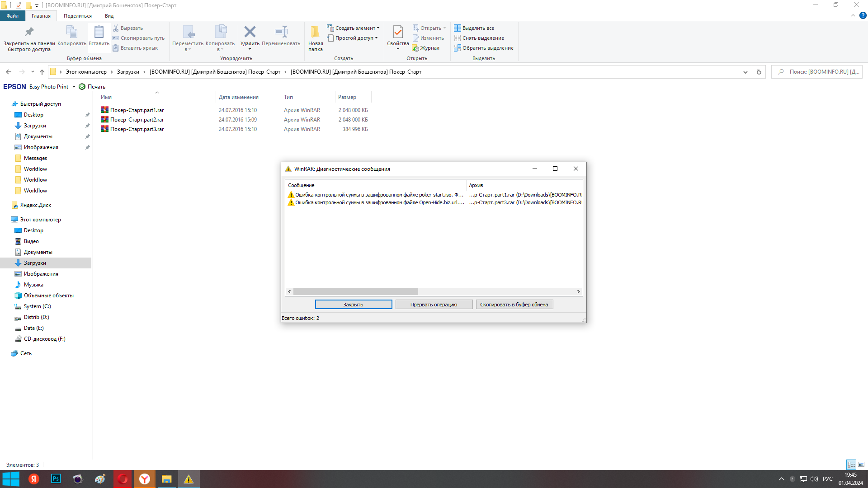
Task: Select Open-Hide.biz.url error row
Action: click(x=434, y=202)
